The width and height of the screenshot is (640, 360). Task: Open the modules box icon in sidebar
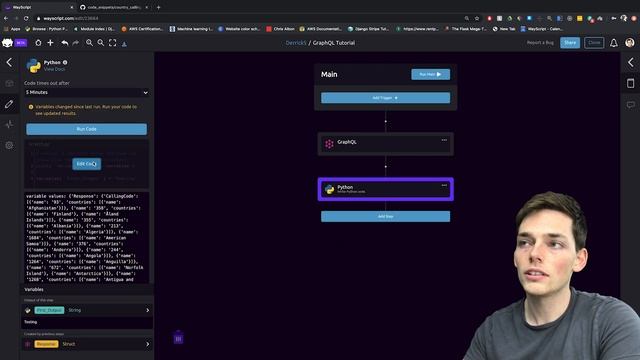tap(9, 83)
